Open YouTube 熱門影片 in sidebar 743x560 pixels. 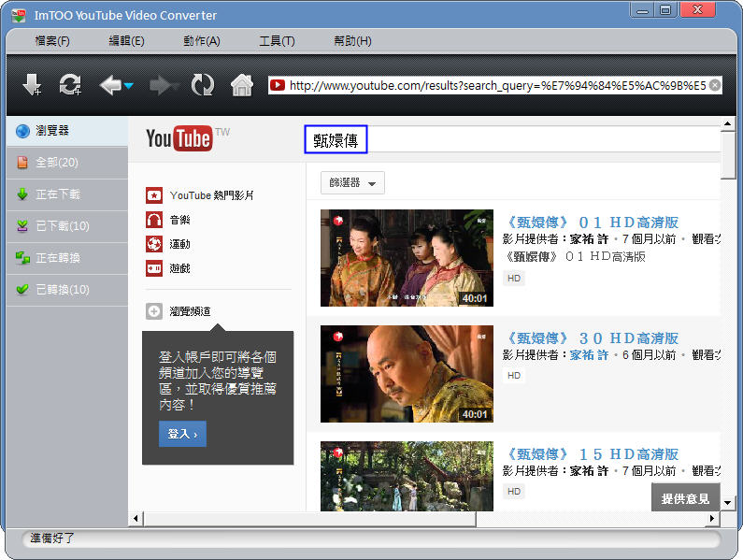211,195
